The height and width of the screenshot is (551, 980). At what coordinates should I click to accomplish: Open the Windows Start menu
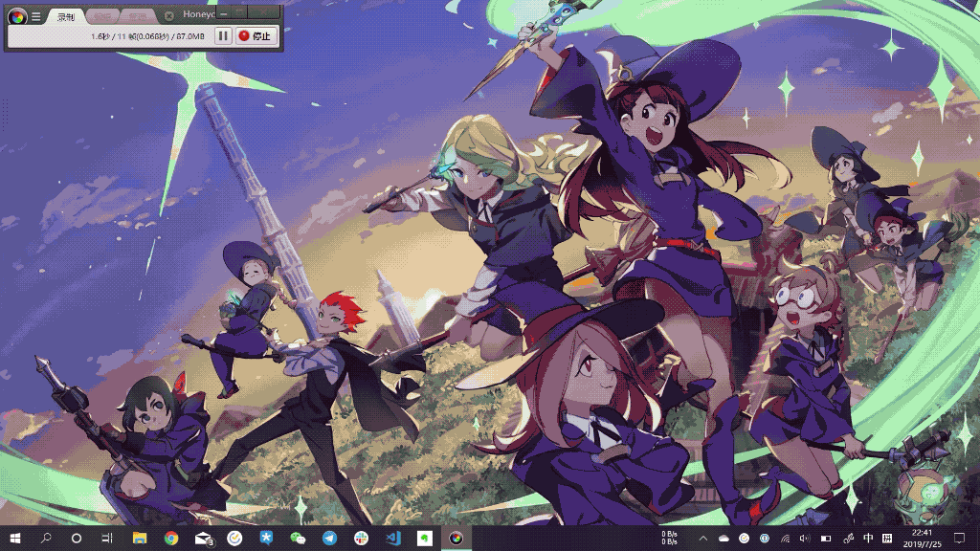coord(15,538)
